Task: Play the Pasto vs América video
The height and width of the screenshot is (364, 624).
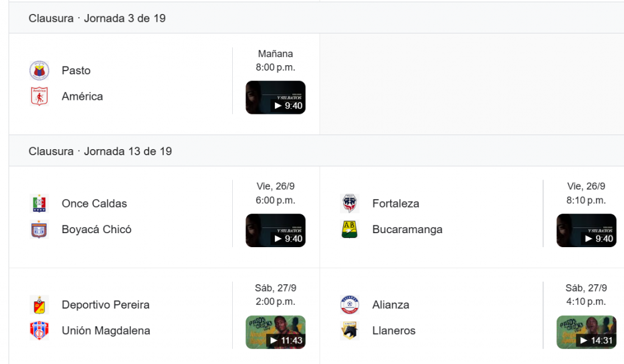Action: 275,97
